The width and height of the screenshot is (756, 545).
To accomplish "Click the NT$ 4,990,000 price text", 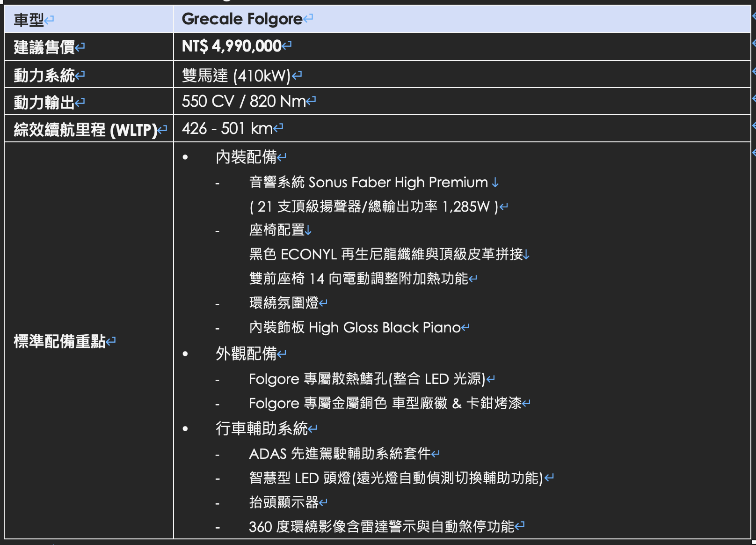I will [x=232, y=46].
